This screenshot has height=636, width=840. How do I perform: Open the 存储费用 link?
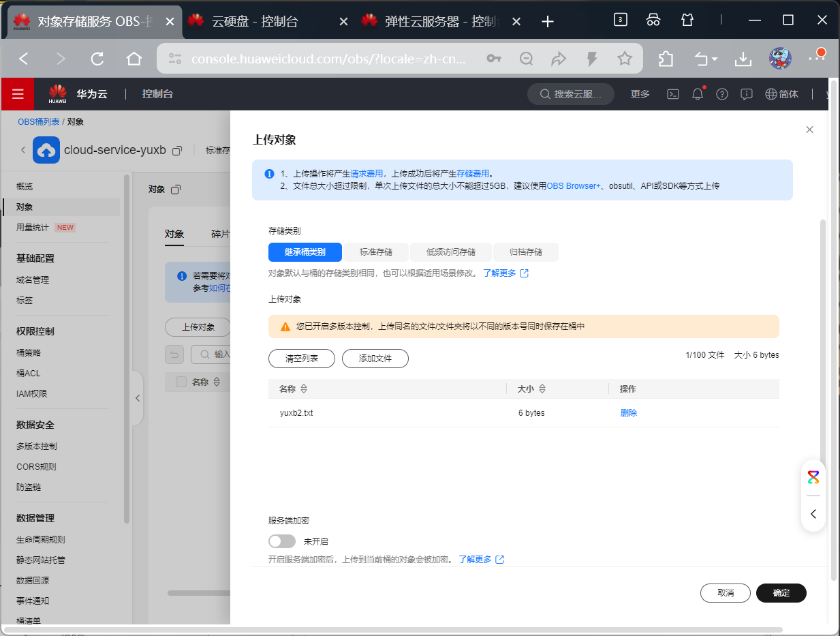pyautogui.click(x=473, y=174)
